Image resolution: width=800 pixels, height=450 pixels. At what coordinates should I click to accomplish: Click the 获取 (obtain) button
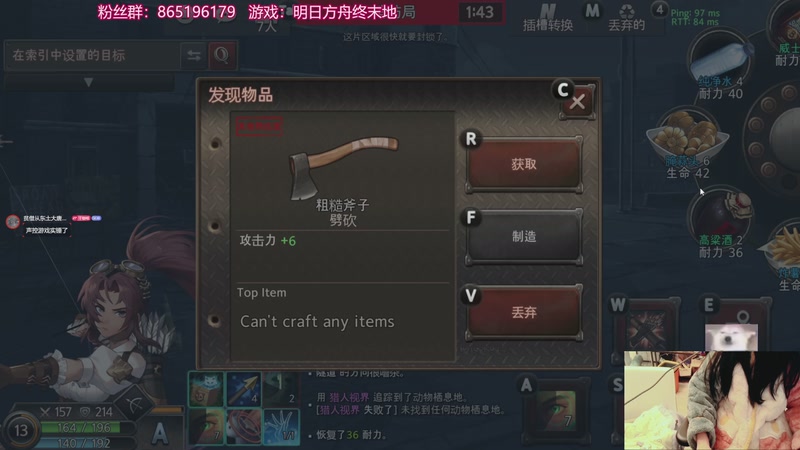point(524,164)
